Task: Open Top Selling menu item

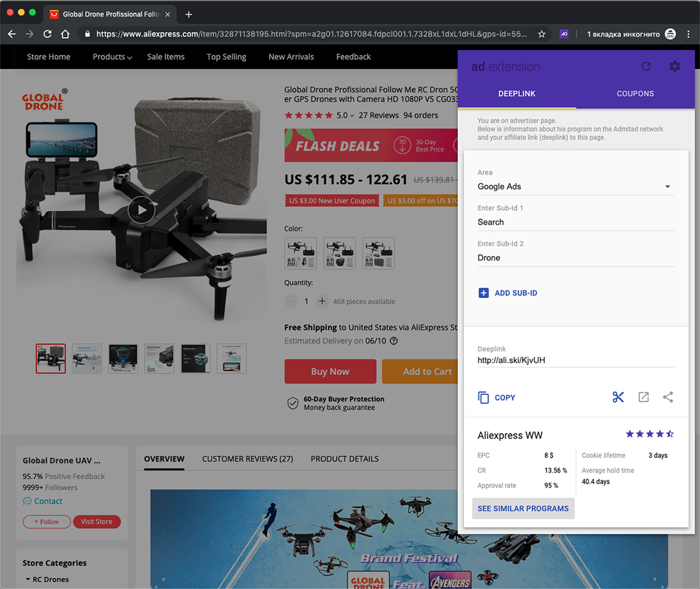Action: [226, 57]
